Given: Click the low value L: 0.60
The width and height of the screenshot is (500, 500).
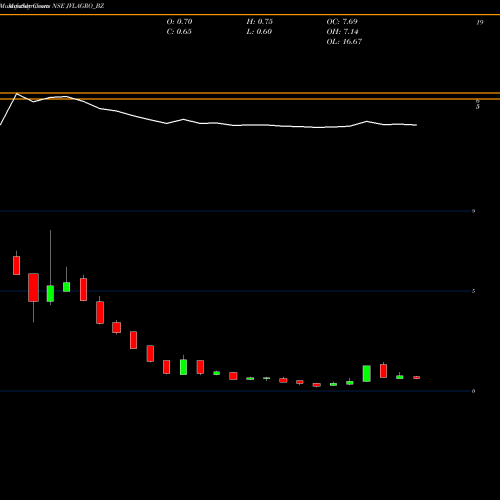Looking at the screenshot, I should point(259,32).
